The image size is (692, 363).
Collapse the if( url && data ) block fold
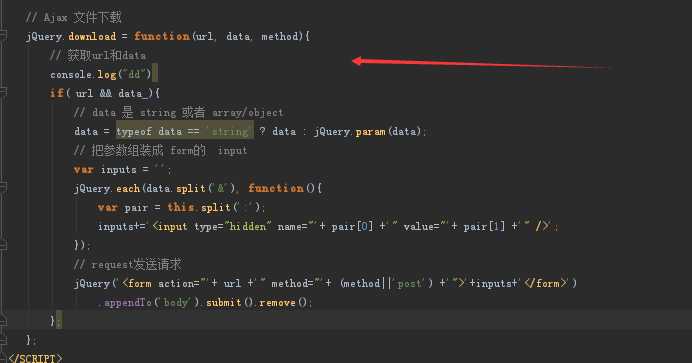3,93
